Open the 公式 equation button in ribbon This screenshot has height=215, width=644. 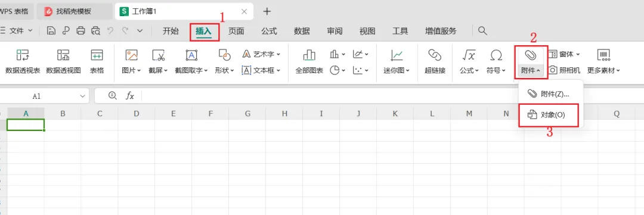pyautogui.click(x=469, y=61)
